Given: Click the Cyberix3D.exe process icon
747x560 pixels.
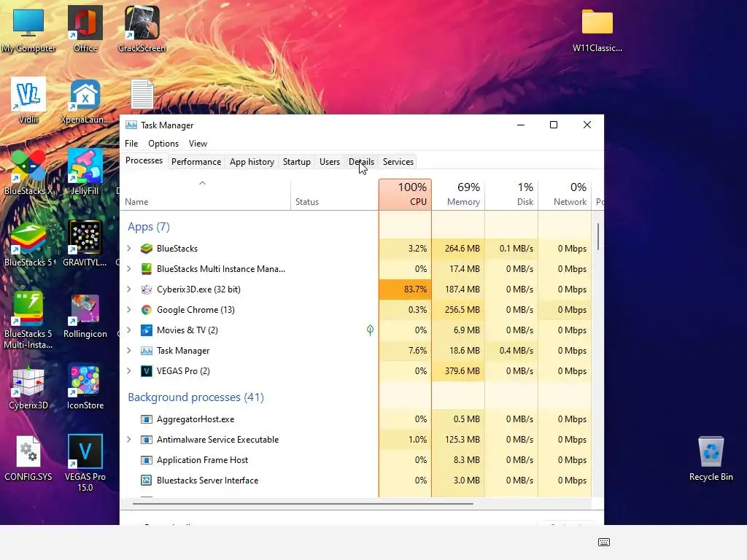Looking at the screenshot, I should click(x=146, y=289).
